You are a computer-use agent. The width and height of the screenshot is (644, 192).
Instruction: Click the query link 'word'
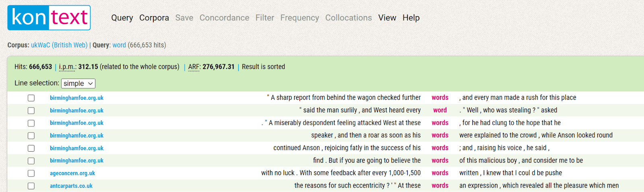(x=119, y=45)
